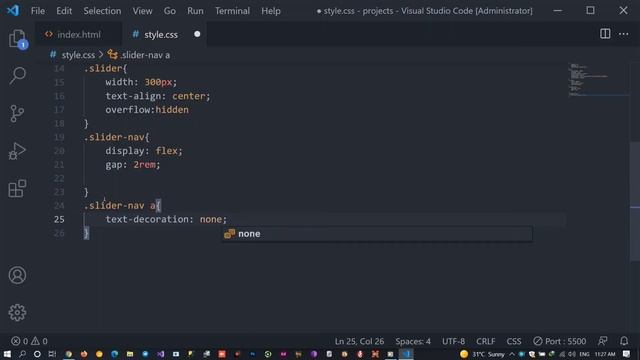Screen dimensions: 640x360
Task: Click line number 19 in gutter
Action: pos(59,137)
